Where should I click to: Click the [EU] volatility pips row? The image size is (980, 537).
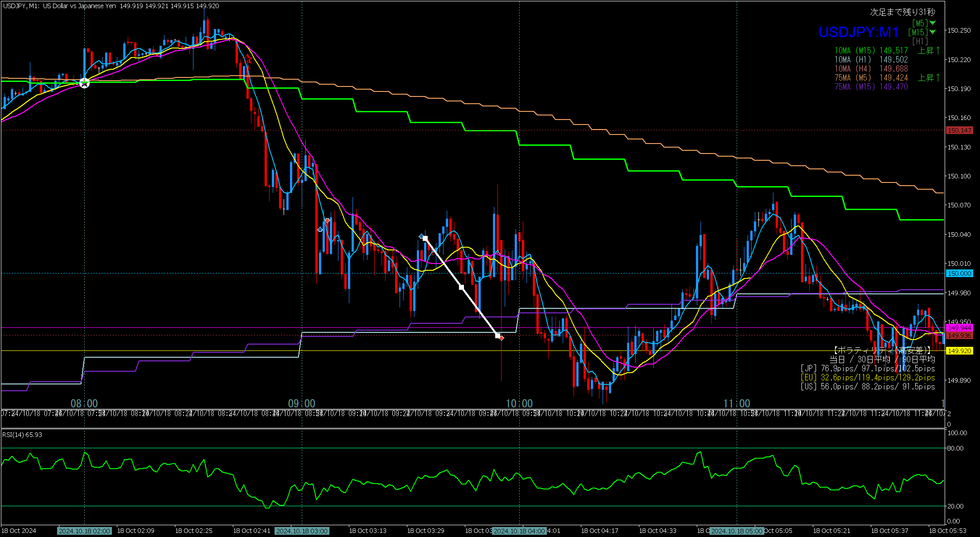868,378
